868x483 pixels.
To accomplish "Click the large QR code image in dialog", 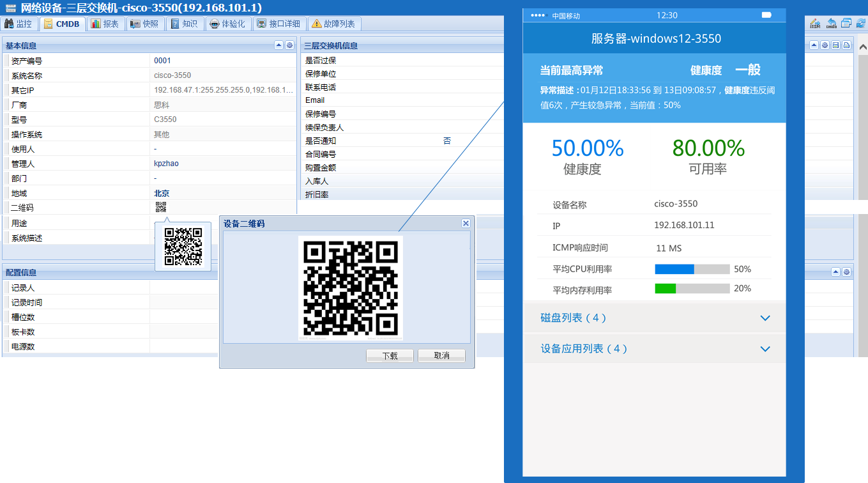I will click(350, 287).
